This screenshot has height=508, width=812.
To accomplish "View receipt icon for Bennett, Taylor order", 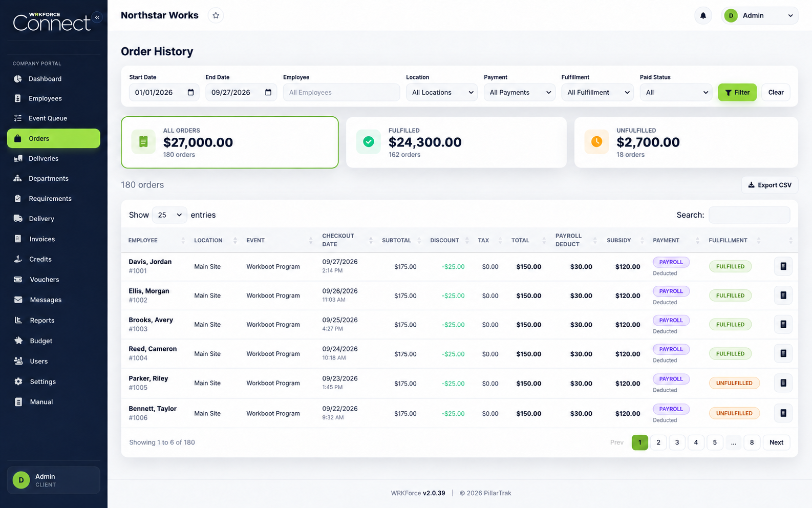I will click(x=783, y=413).
